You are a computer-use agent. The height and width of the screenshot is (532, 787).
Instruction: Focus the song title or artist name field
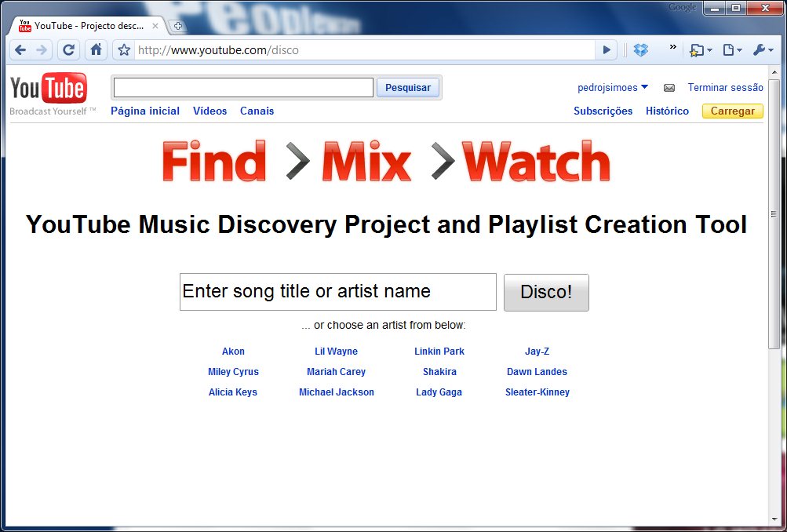point(337,292)
